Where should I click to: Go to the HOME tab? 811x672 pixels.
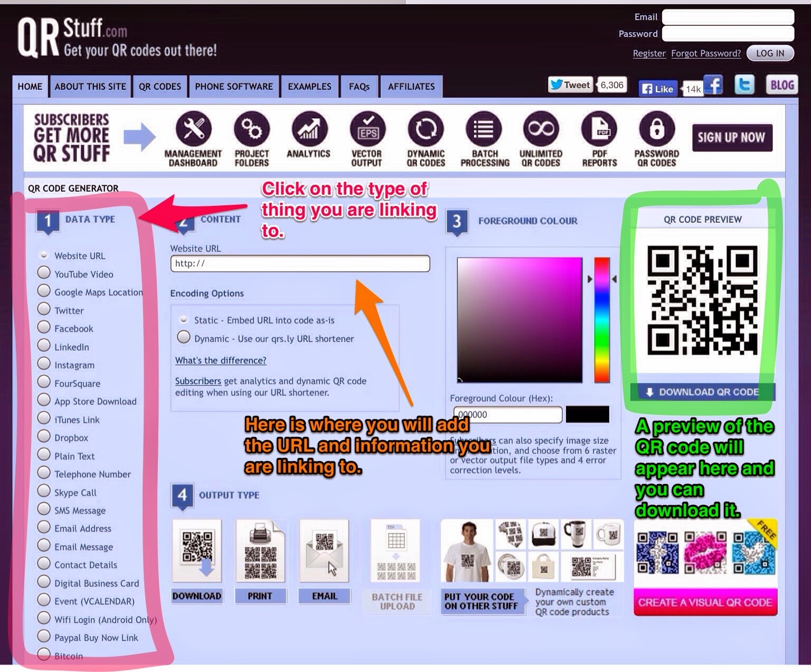[x=30, y=87]
